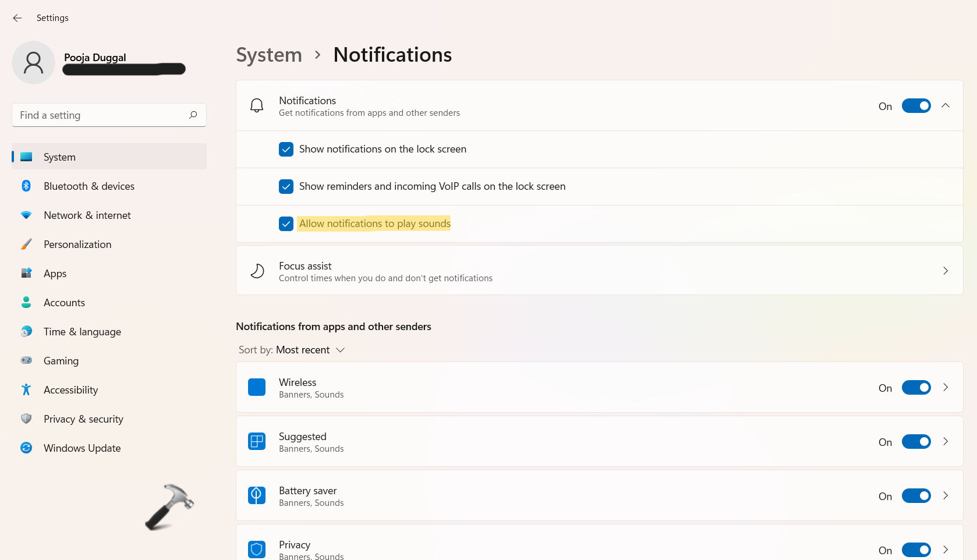Image resolution: width=977 pixels, height=560 pixels.
Task: Open Network & internet settings
Action: pyautogui.click(x=87, y=215)
